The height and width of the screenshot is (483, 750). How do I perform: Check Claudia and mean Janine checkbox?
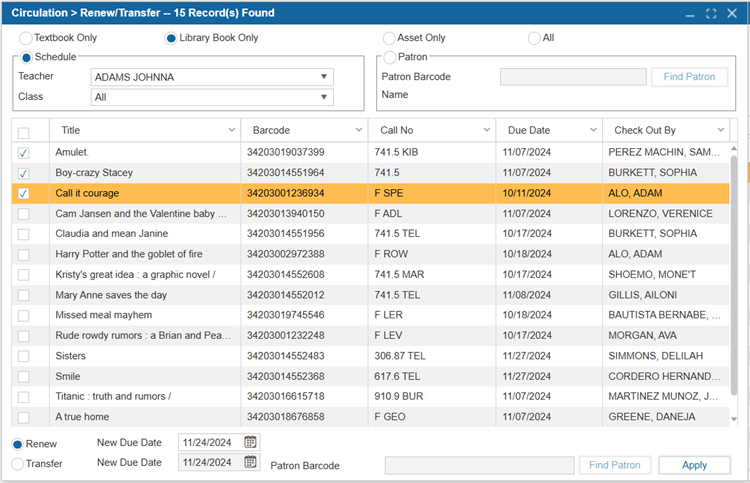(23, 234)
